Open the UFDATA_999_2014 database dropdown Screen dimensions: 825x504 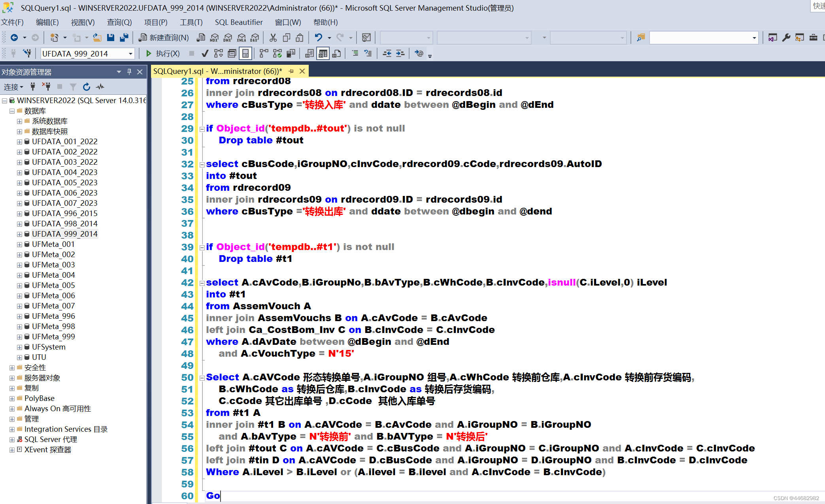tap(130, 53)
